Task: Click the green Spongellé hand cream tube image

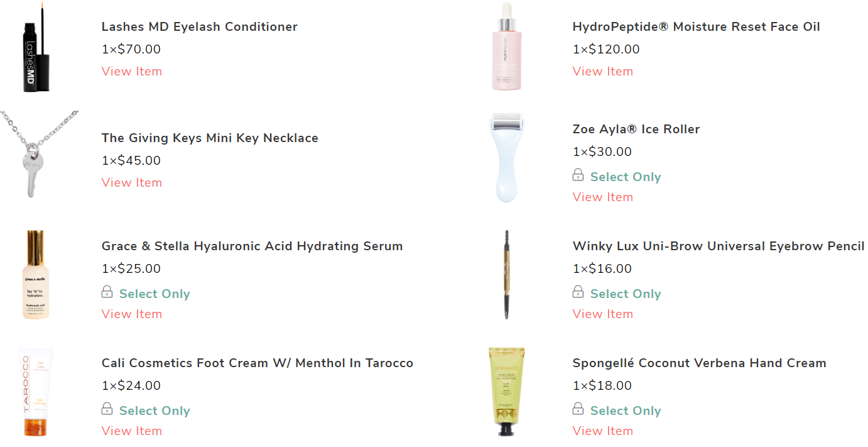Action: (x=506, y=391)
